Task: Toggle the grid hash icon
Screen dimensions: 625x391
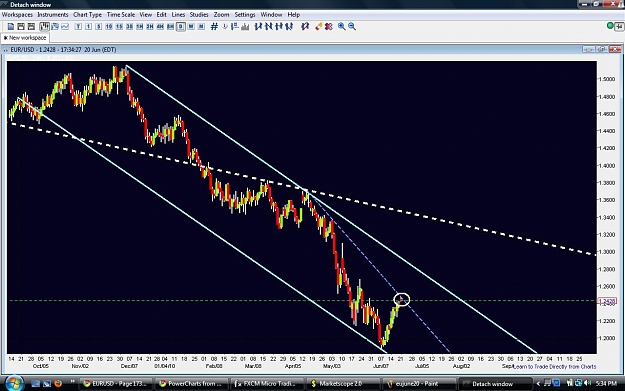Action: point(214,27)
